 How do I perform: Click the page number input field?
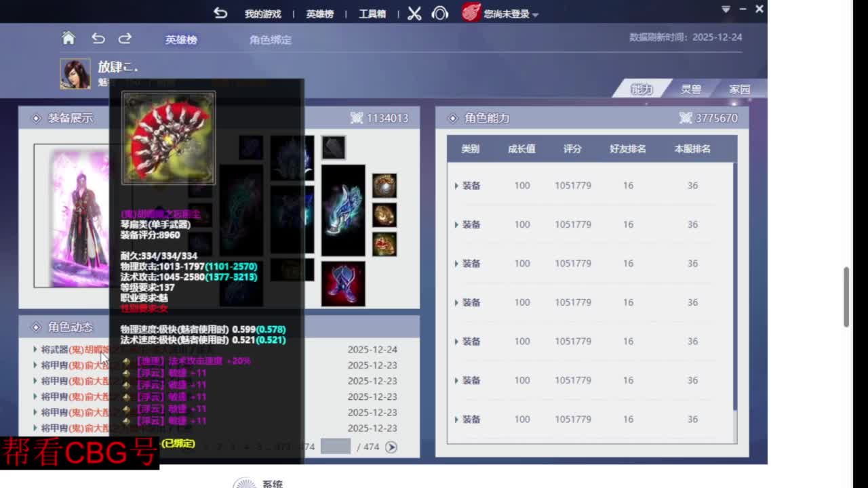[336, 447]
